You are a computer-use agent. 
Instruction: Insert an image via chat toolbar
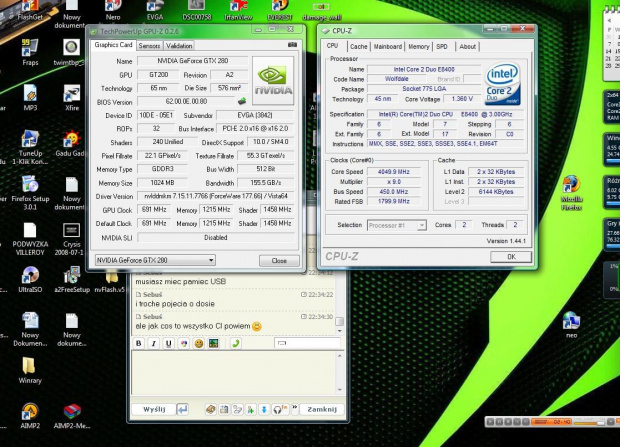click(214, 343)
